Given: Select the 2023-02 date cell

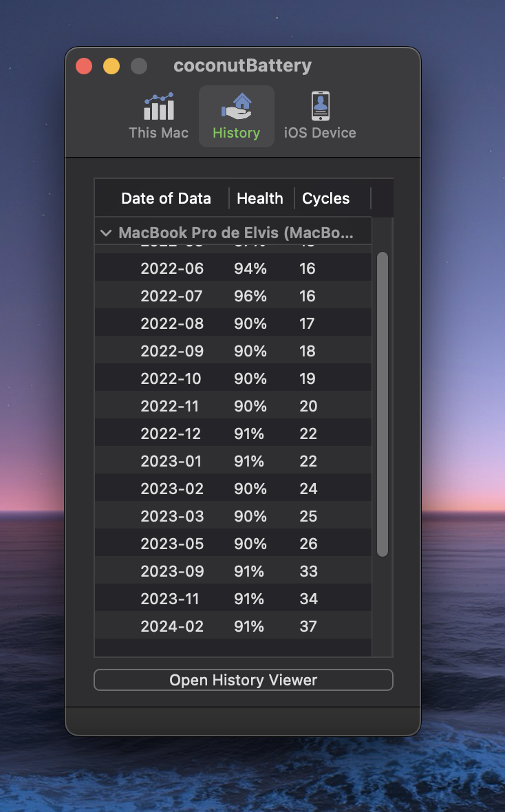Looking at the screenshot, I should 172,489.
